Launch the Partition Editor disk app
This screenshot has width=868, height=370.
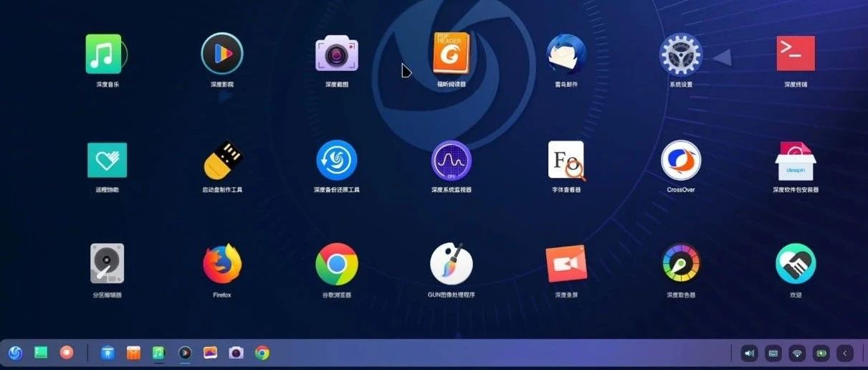(108, 263)
